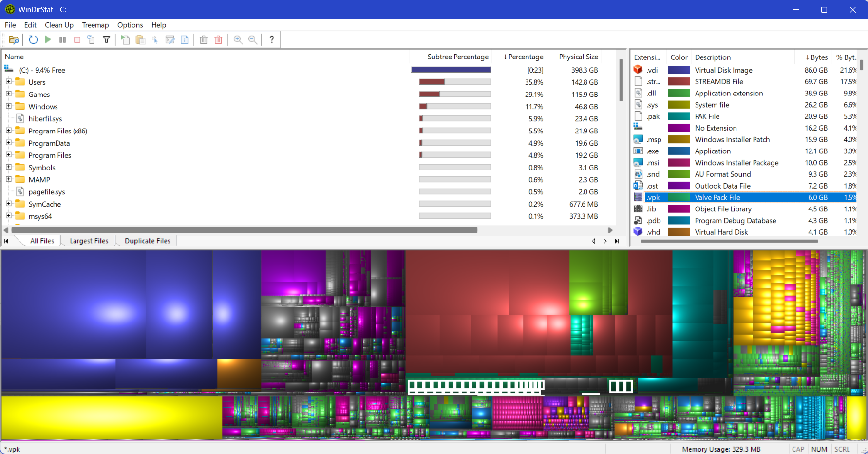
Task: Switch to the Duplicate Files tab
Action: click(x=148, y=241)
